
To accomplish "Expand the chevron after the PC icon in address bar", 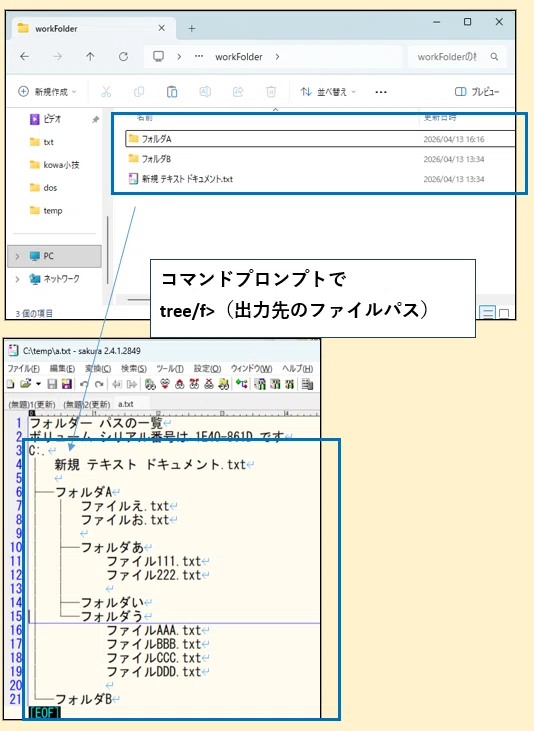I will click(x=179, y=57).
